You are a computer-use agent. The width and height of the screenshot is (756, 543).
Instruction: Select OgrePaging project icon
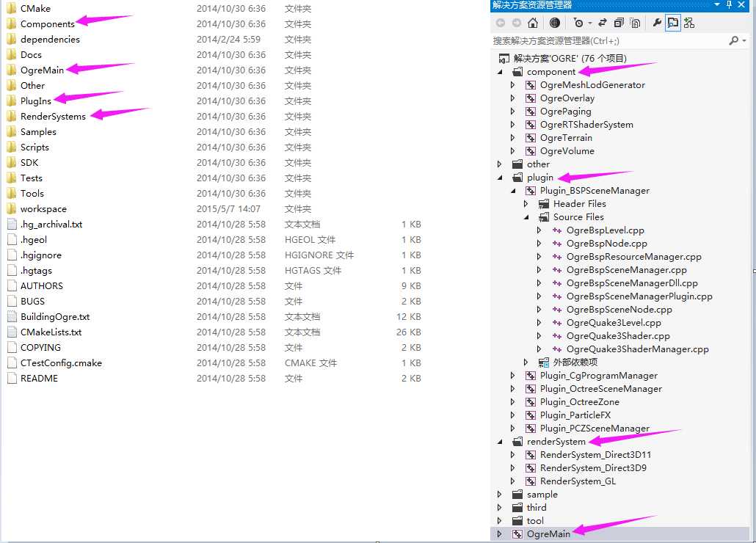point(531,112)
